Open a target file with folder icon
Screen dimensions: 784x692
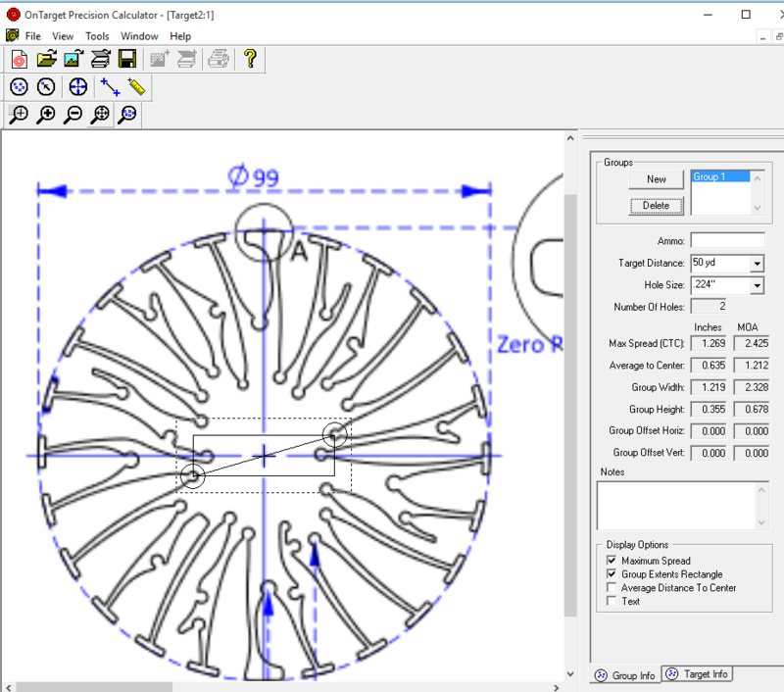click(46, 60)
